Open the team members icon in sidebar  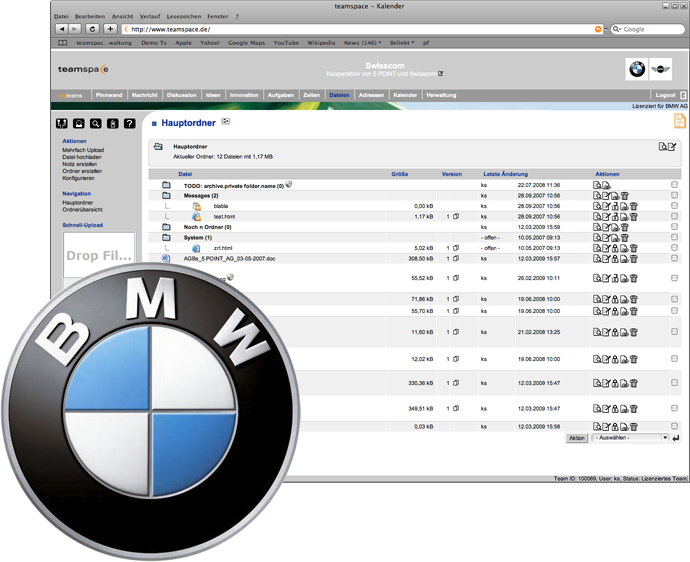pos(62,124)
